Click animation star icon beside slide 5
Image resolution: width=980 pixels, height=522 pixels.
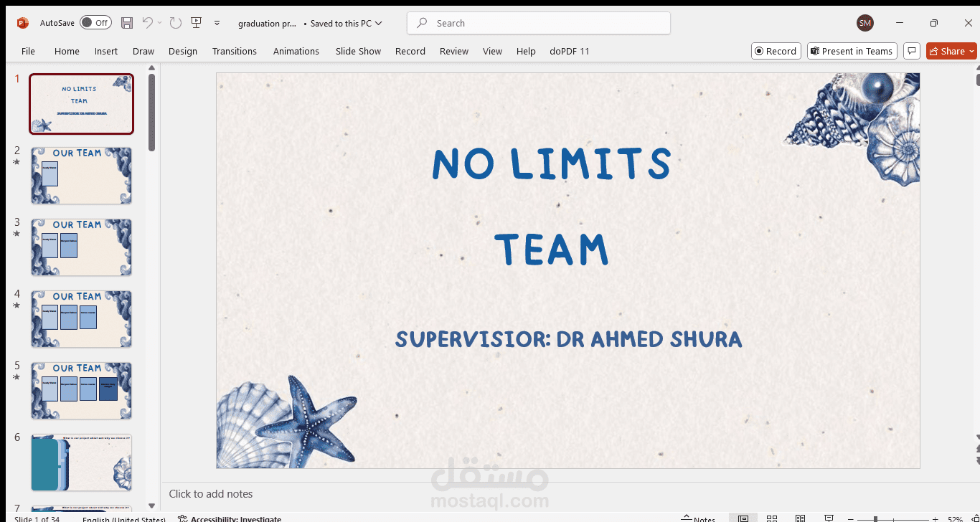coord(17,377)
